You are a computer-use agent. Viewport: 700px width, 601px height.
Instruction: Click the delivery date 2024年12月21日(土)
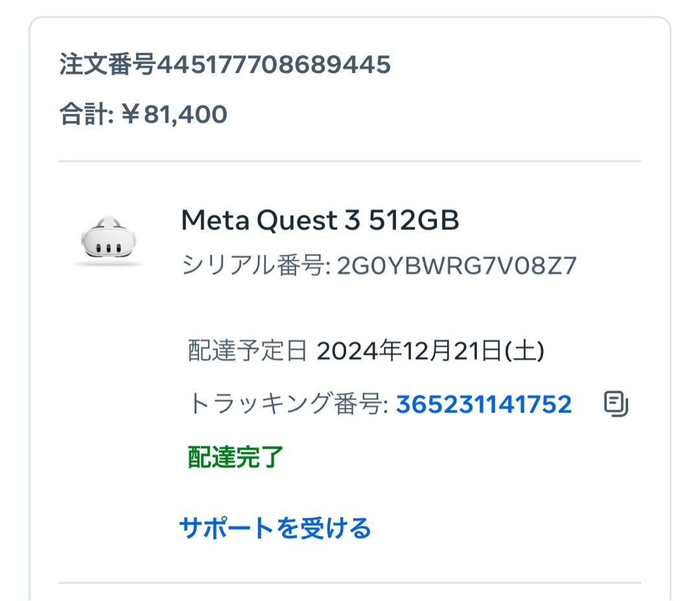[x=431, y=350]
